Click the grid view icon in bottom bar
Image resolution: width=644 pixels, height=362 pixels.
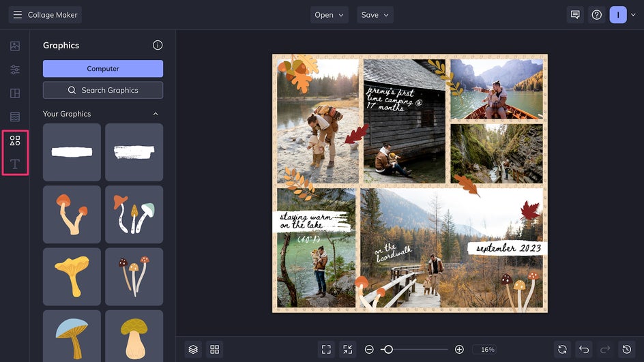tap(214, 349)
